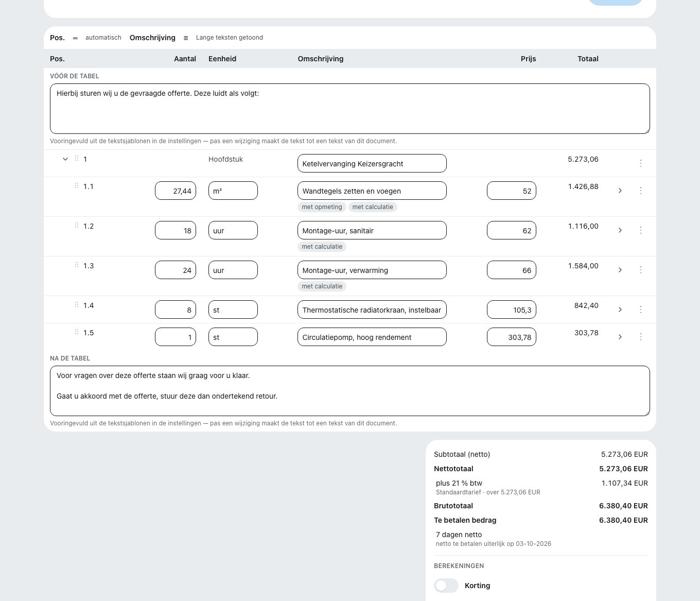Image resolution: width=700 pixels, height=601 pixels.
Task: Edit the 'Na de tabel' text area
Action: (350, 391)
